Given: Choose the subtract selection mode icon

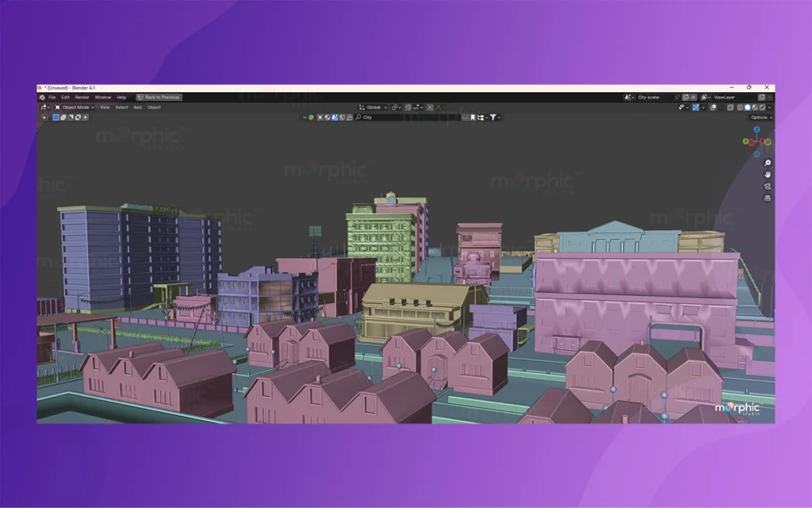Looking at the screenshot, I should coord(71,117).
